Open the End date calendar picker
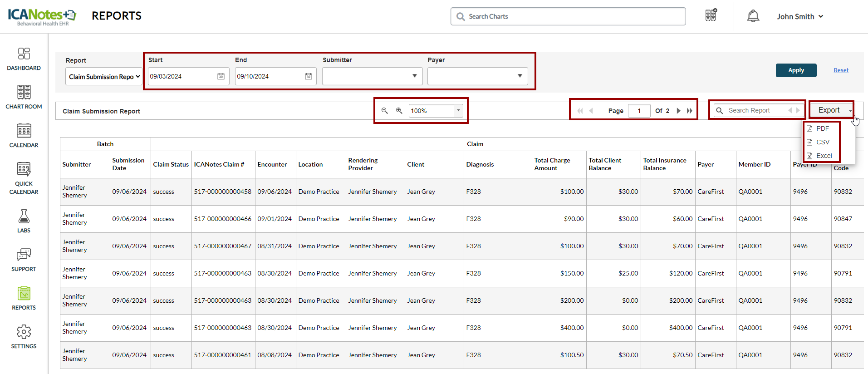Screen dimensions: 868x374 point(308,76)
